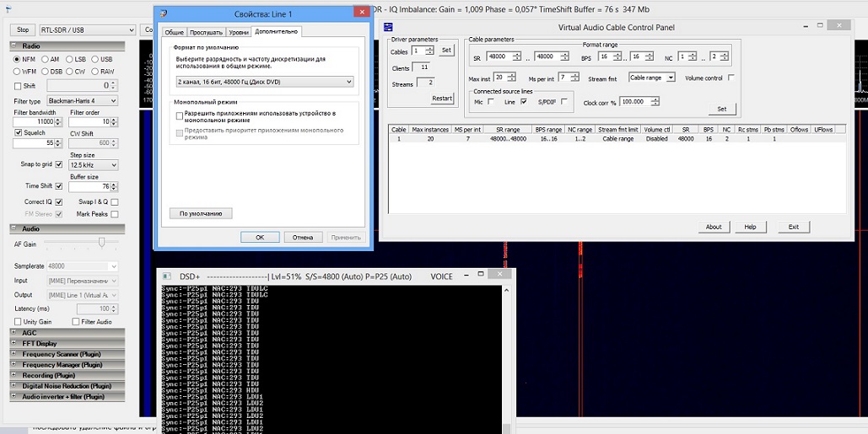The height and width of the screenshot is (434, 868).
Task: Click the Max inst 20 stepper field
Action: tap(504, 78)
